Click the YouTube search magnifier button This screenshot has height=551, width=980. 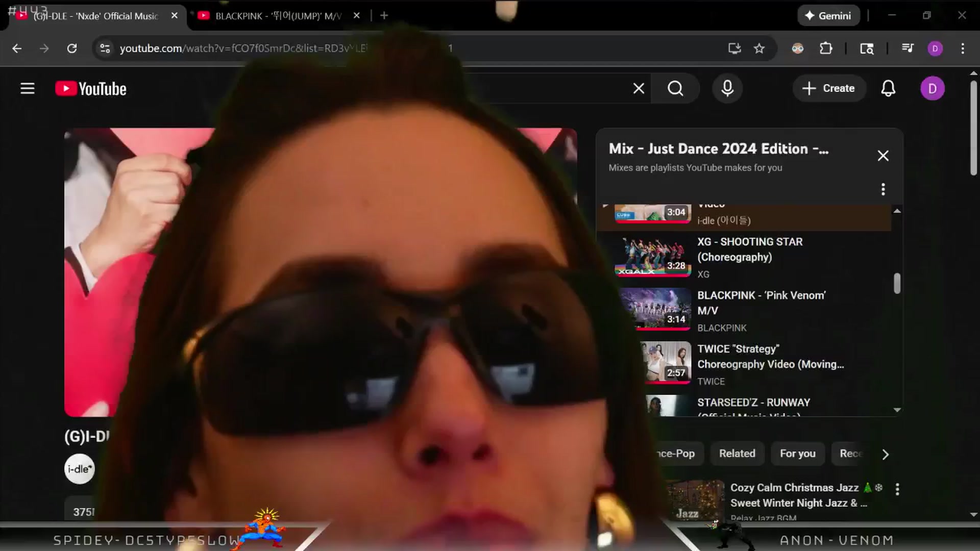[675, 89]
